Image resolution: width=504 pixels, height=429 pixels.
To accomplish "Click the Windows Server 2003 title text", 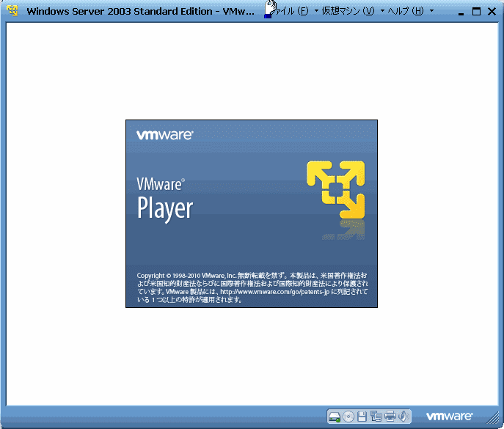I will click(140, 11).
